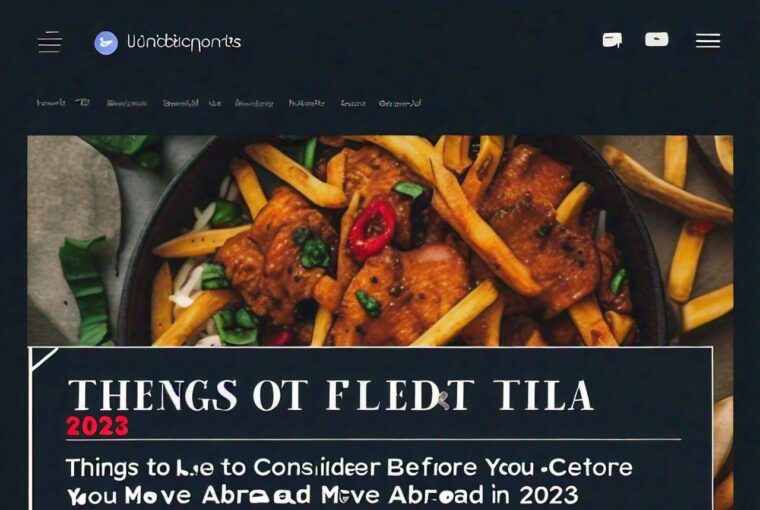This screenshot has width=760, height=510.
Task: Select the first item in the navigation bar
Action: pos(51,103)
